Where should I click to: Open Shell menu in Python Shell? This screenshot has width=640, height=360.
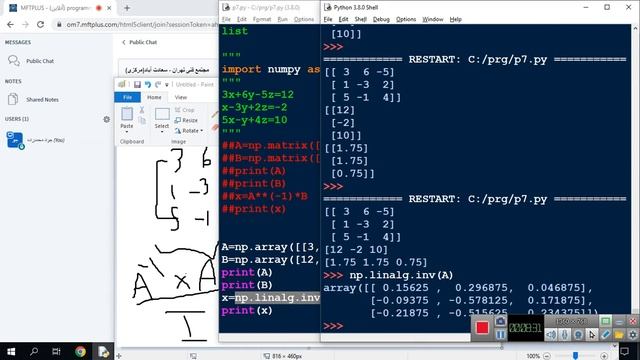pyautogui.click(x=360, y=19)
